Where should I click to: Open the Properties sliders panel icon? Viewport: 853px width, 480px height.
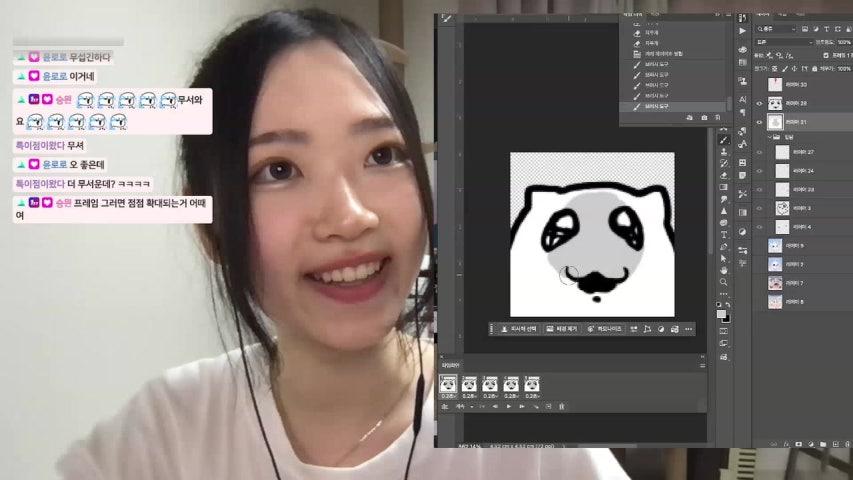coord(743,250)
